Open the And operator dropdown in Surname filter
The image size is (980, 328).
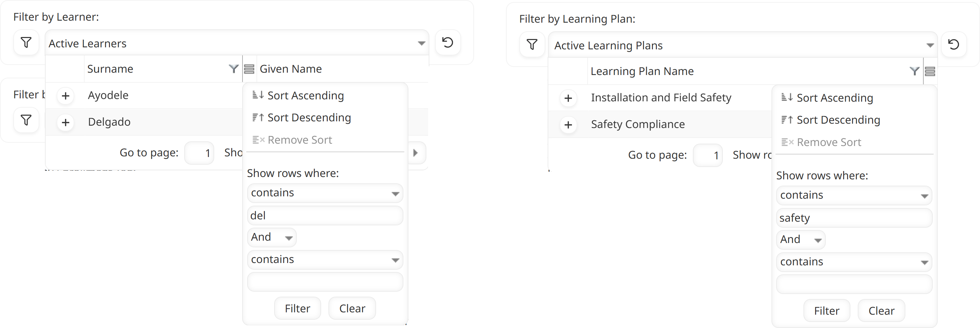[x=271, y=237]
